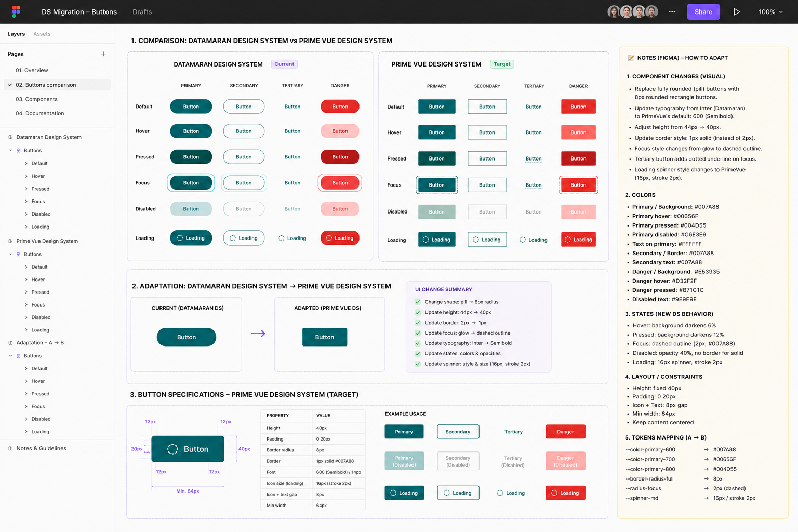Viewport: 798px width, 532px height.
Task: Open the Figma main menu logo
Action: [x=16, y=11]
